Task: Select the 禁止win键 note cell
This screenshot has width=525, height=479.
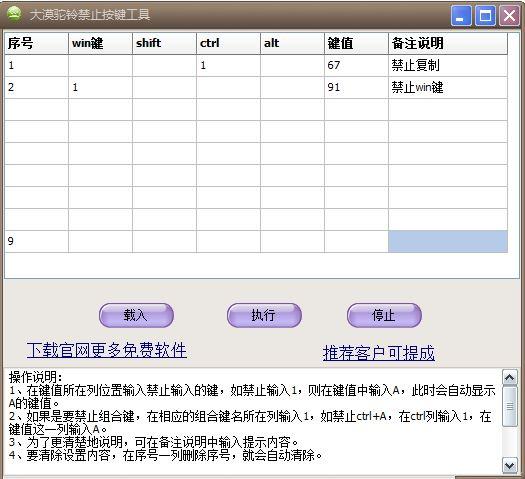Action: (x=448, y=87)
